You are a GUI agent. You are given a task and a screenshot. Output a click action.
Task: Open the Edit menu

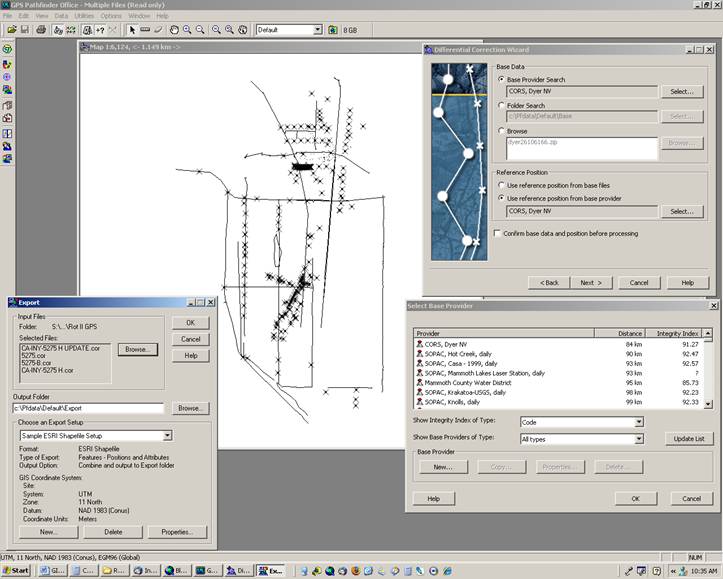[24, 16]
